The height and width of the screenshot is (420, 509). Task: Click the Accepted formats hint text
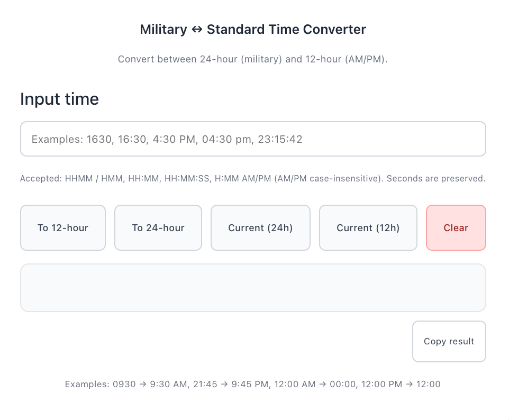click(159, 179)
